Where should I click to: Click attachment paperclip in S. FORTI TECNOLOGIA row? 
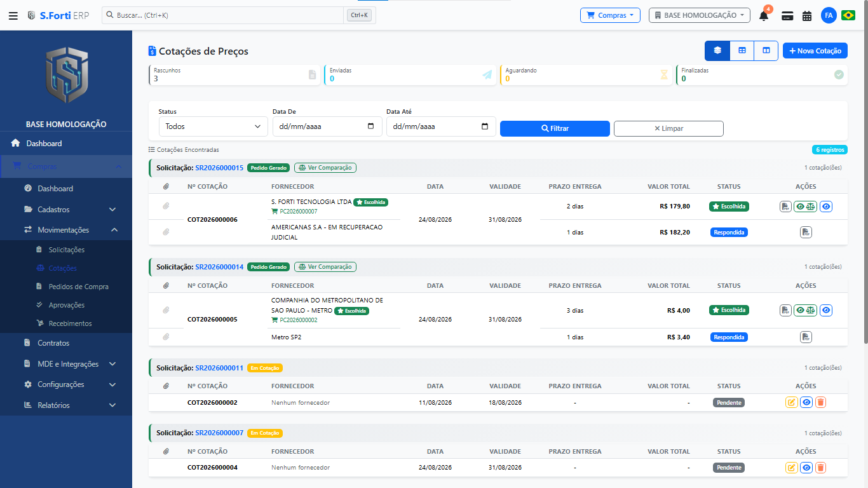point(166,207)
